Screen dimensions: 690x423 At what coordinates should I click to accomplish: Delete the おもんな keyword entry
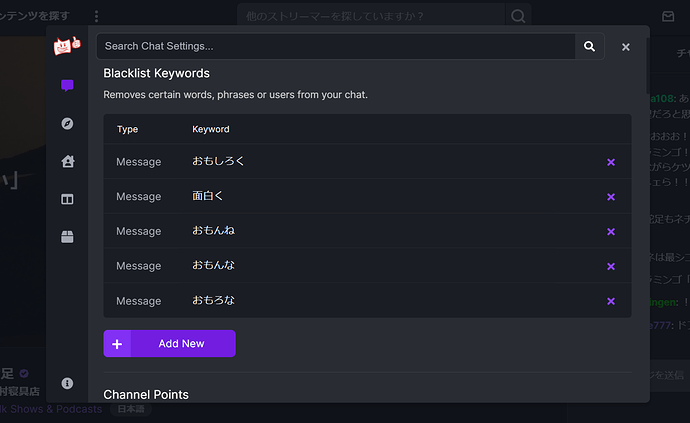coord(611,266)
